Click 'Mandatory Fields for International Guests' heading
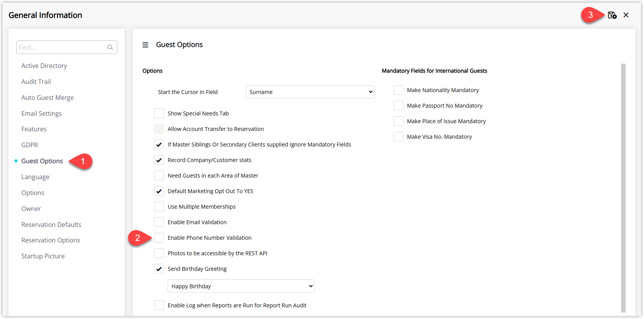Viewport: 644px width, 319px height. tap(434, 71)
